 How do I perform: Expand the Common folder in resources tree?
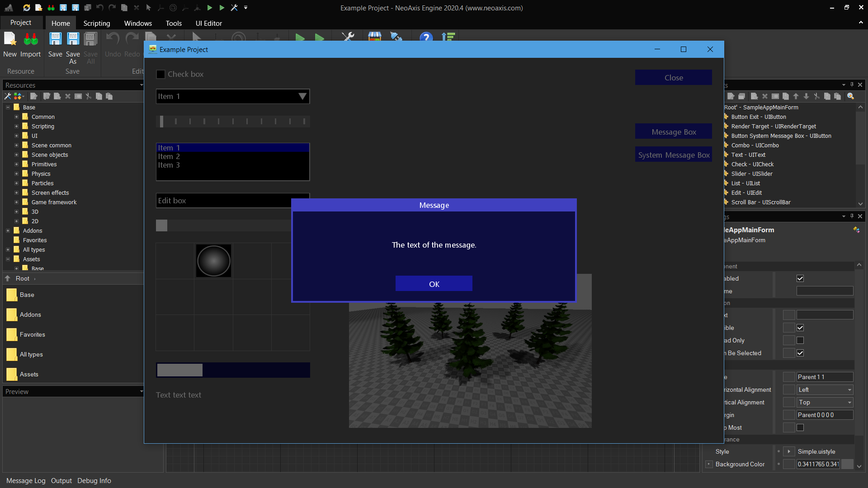pyautogui.click(x=16, y=117)
